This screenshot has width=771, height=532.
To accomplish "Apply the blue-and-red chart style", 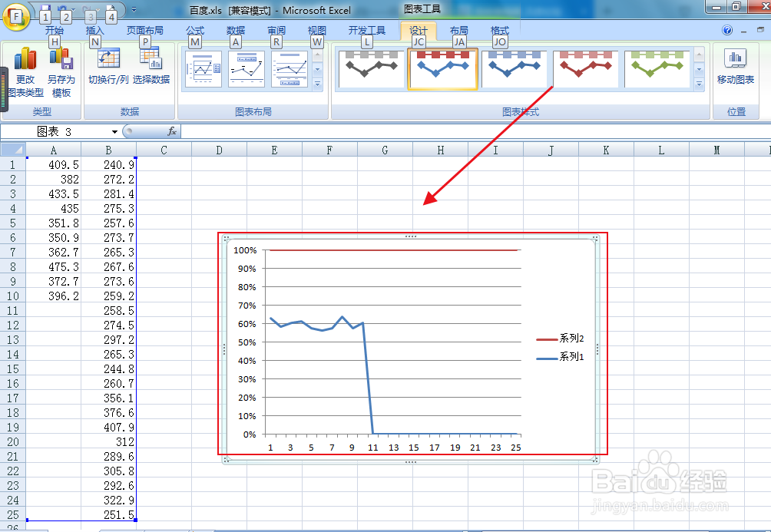I will point(442,68).
